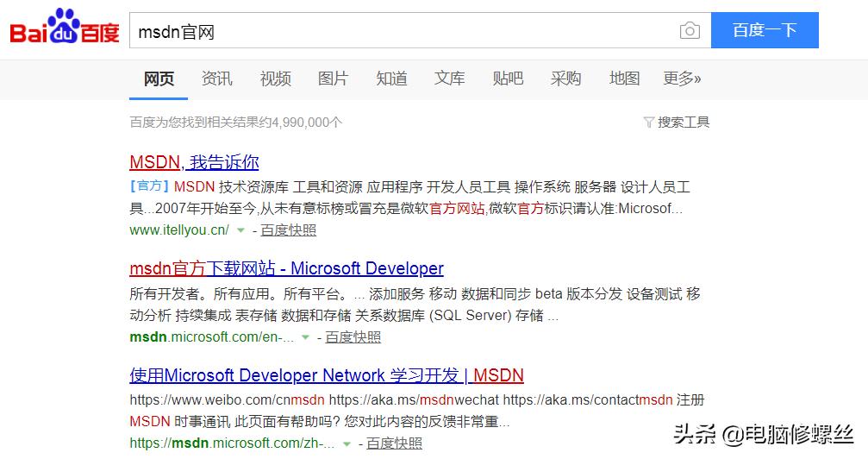868x459 pixels.
Task: Click the funnel icon next to 搜索工具
Action: pyautogui.click(x=649, y=122)
